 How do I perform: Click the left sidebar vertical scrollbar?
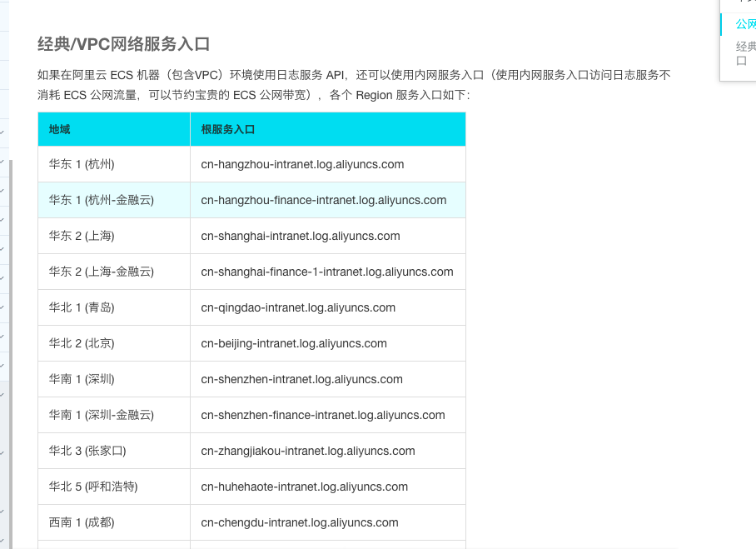pyautogui.click(x=11, y=354)
